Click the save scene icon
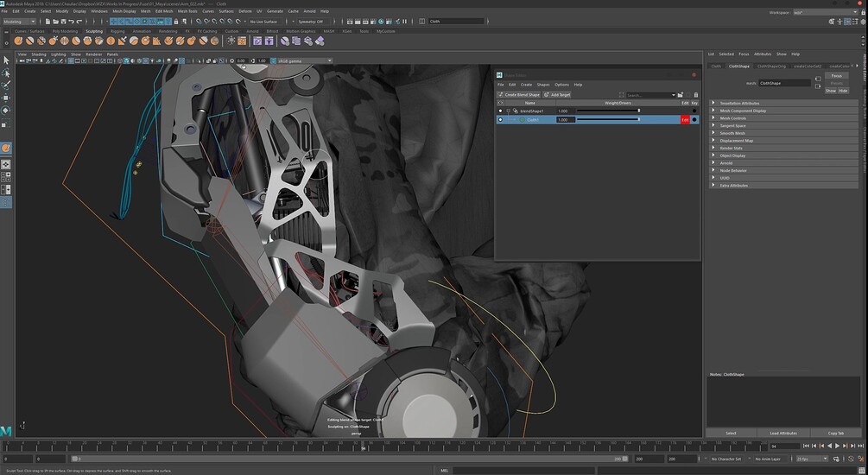The height and width of the screenshot is (475, 868). tap(66, 22)
